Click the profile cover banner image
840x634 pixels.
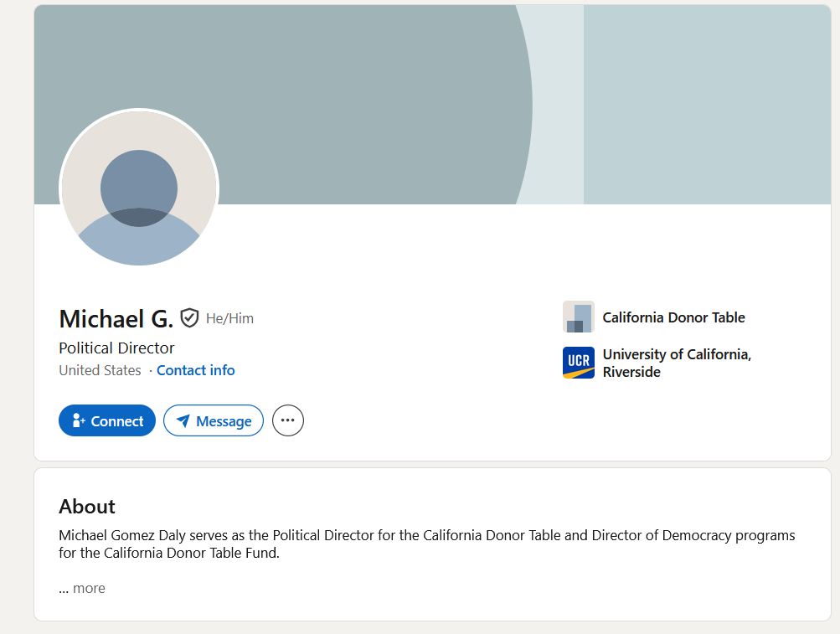point(432,105)
